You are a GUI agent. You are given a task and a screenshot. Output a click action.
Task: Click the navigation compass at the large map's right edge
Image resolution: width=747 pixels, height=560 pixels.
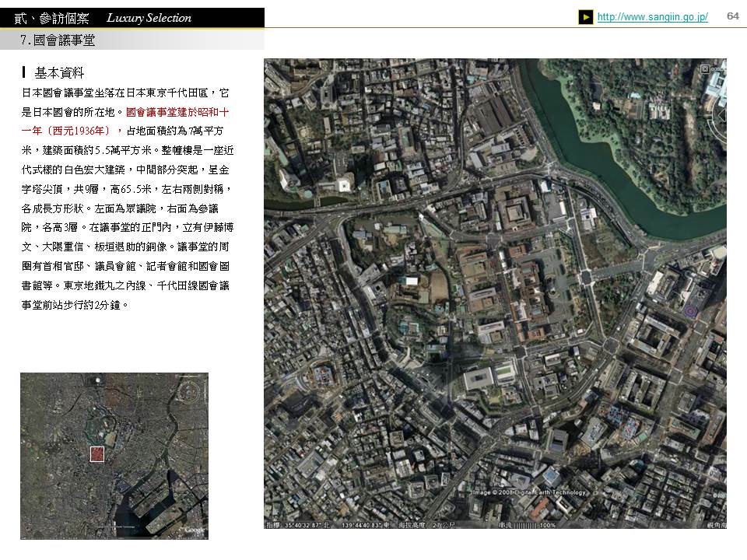coord(721,115)
